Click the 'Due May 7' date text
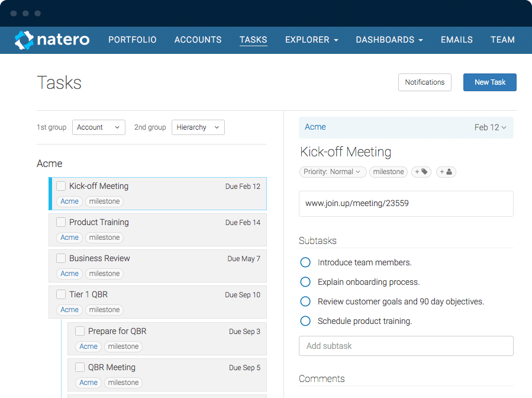Viewport: 532px width, 398px height. pyautogui.click(x=244, y=259)
